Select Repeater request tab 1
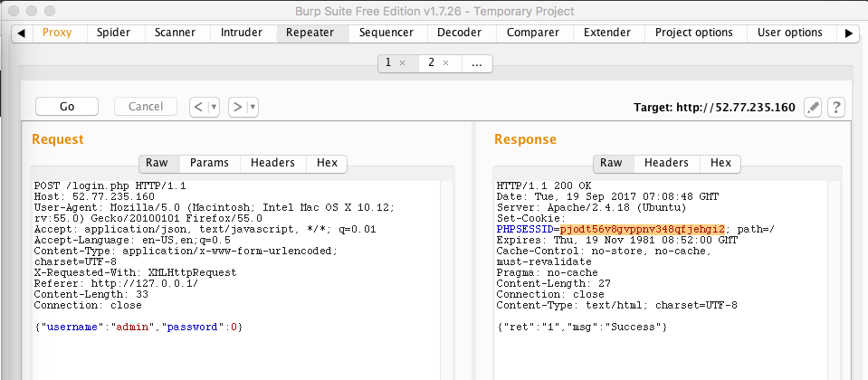Image resolution: width=868 pixels, height=380 pixels. 388,63
